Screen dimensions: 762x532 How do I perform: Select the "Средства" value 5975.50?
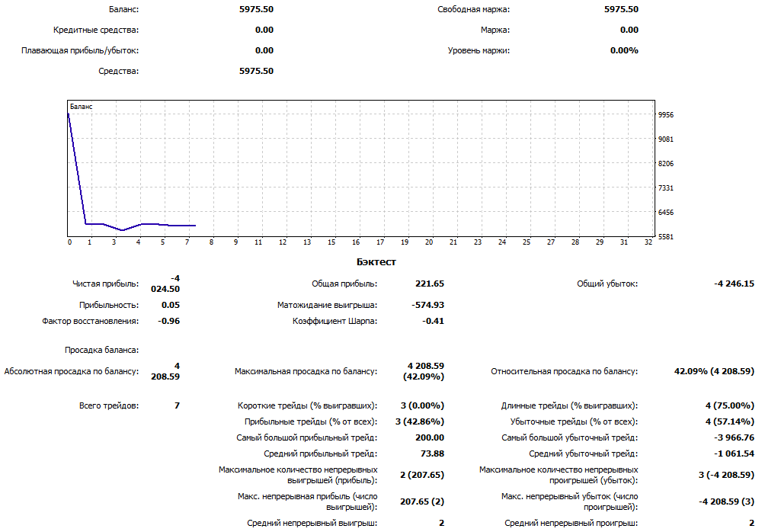click(x=256, y=72)
